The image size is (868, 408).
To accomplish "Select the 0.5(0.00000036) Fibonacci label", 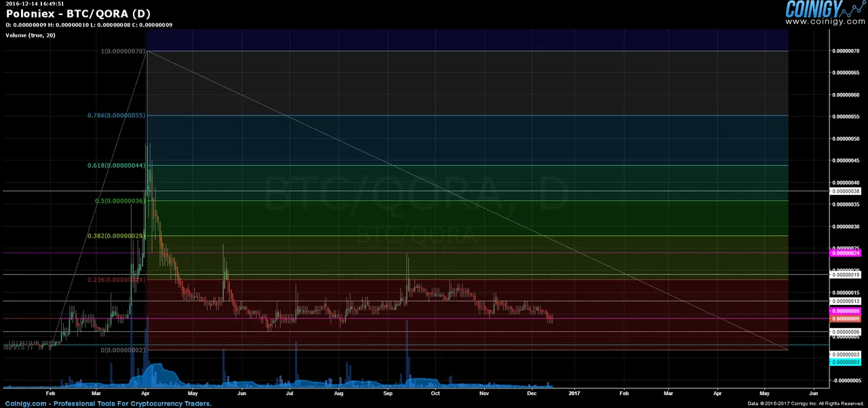I will point(120,200).
